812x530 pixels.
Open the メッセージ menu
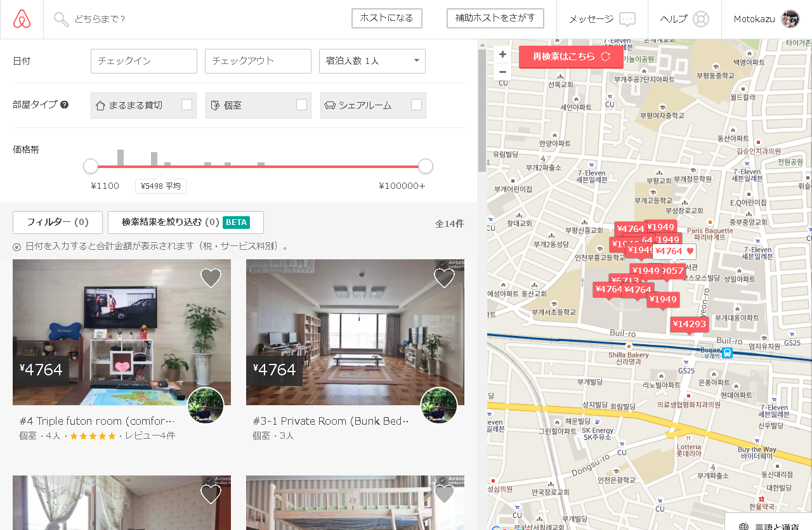pyautogui.click(x=602, y=19)
